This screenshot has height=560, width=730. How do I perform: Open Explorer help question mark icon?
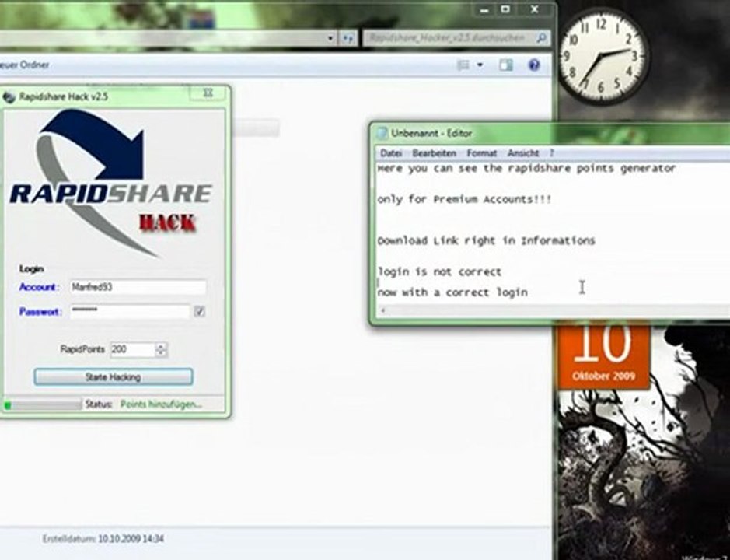click(534, 65)
